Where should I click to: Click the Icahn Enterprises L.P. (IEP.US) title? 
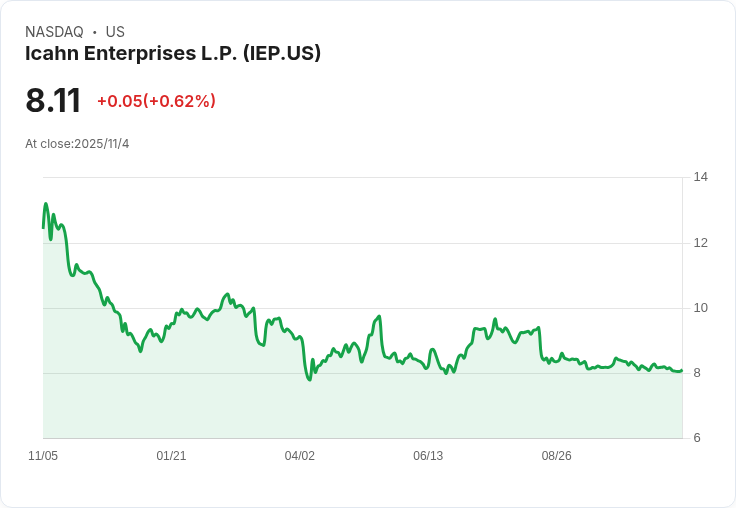pos(173,53)
